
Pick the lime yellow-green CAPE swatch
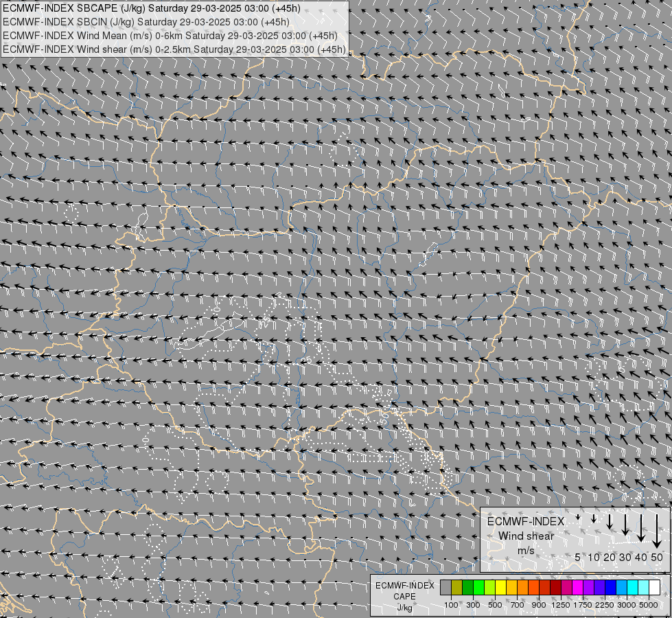click(x=490, y=588)
